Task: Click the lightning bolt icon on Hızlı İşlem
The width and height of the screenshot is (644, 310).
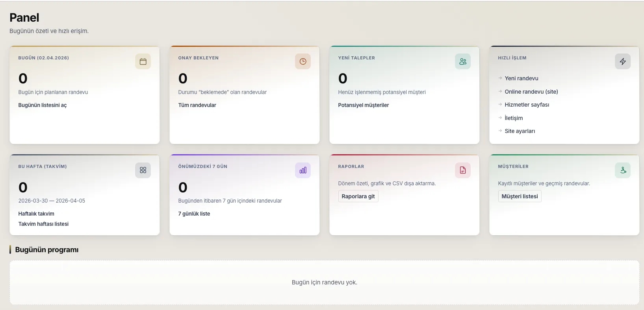Action: pos(623,61)
